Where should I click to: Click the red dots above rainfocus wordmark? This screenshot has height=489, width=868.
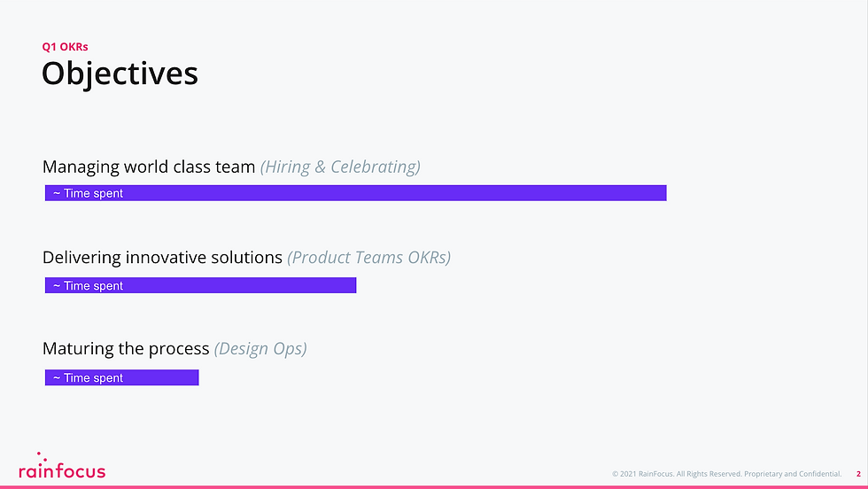tap(42, 457)
